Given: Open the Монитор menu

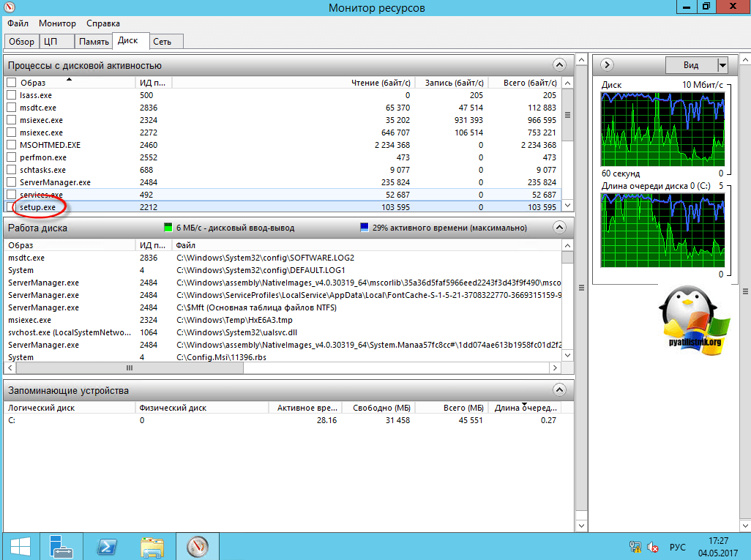Looking at the screenshot, I should [57, 23].
